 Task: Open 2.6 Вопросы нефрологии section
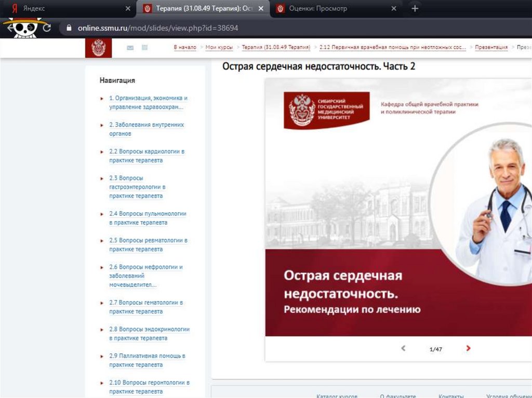click(x=146, y=276)
